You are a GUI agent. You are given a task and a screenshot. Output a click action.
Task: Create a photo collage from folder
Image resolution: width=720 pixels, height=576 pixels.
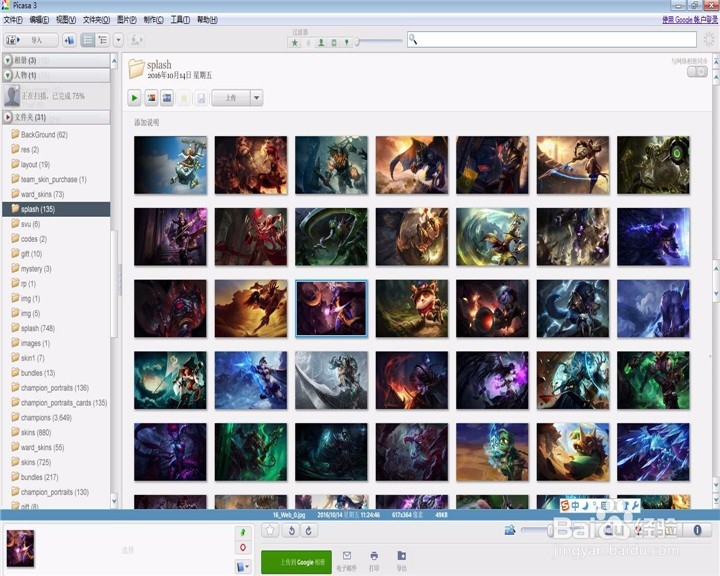(151, 97)
